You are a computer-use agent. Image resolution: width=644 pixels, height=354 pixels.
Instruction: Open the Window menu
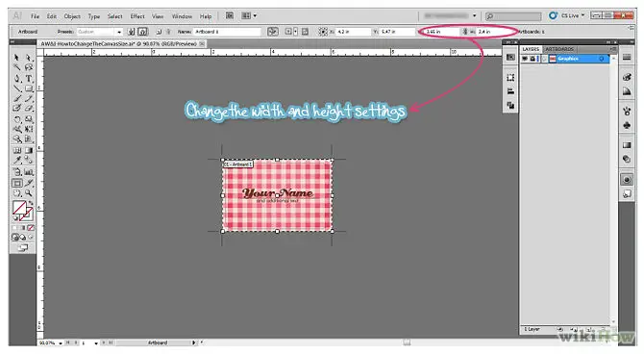coord(182,16)
